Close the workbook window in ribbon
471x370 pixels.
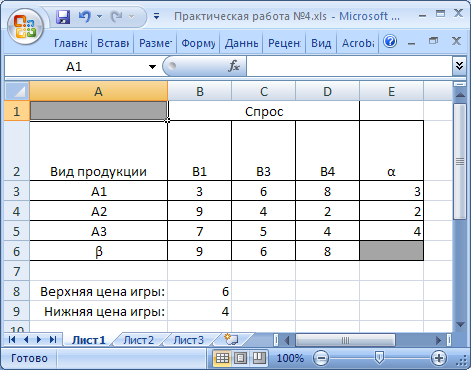(456, 41)
